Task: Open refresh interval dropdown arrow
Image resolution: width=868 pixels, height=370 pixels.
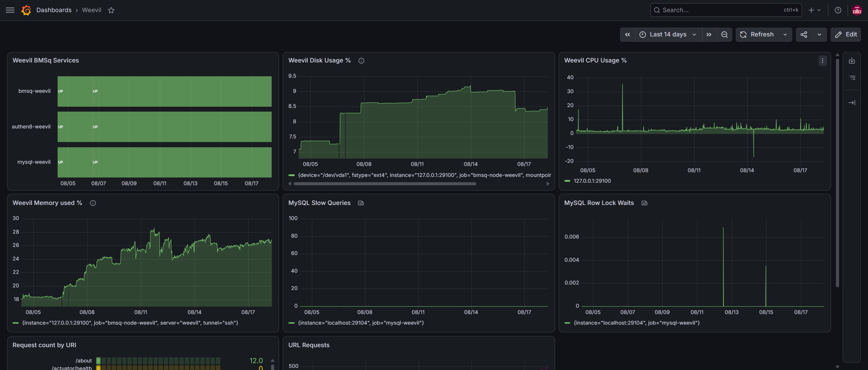Action: [x=785, y=34]
